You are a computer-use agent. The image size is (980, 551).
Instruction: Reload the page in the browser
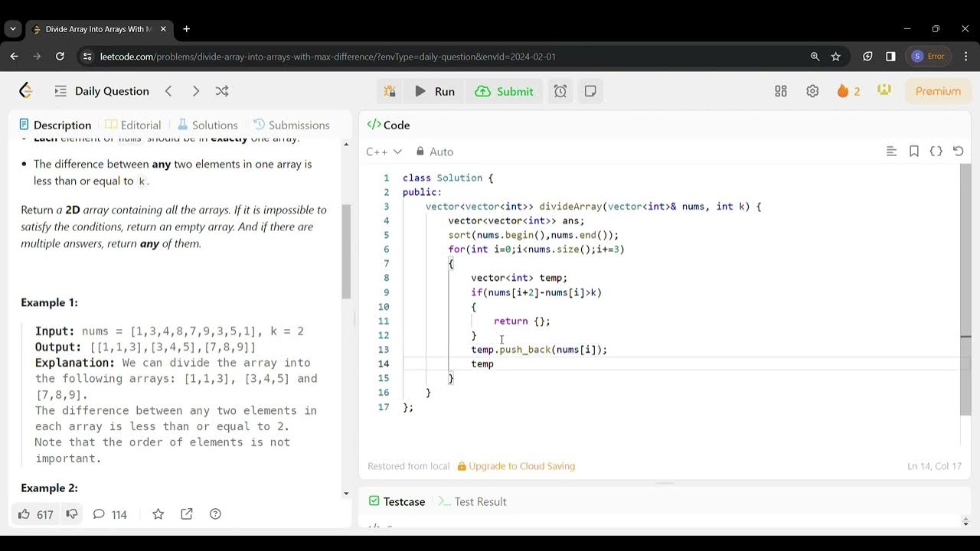(x=60, y=56)
